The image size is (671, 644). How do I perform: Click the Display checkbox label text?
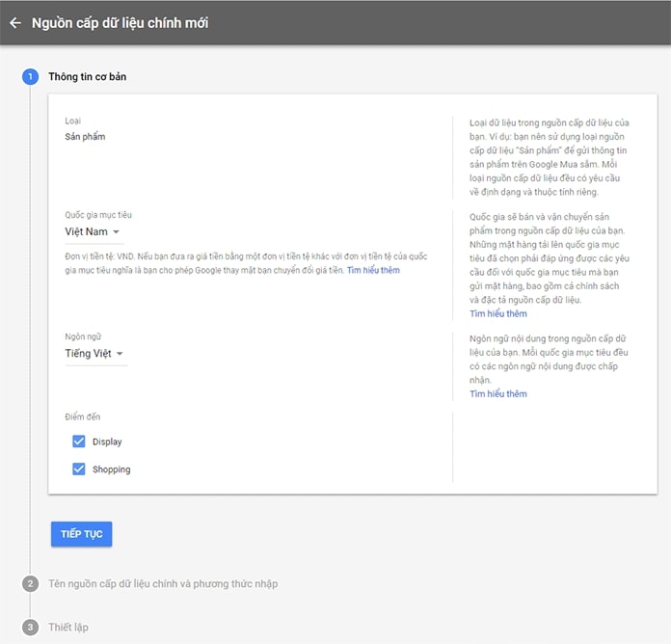(x=107, y=442)
